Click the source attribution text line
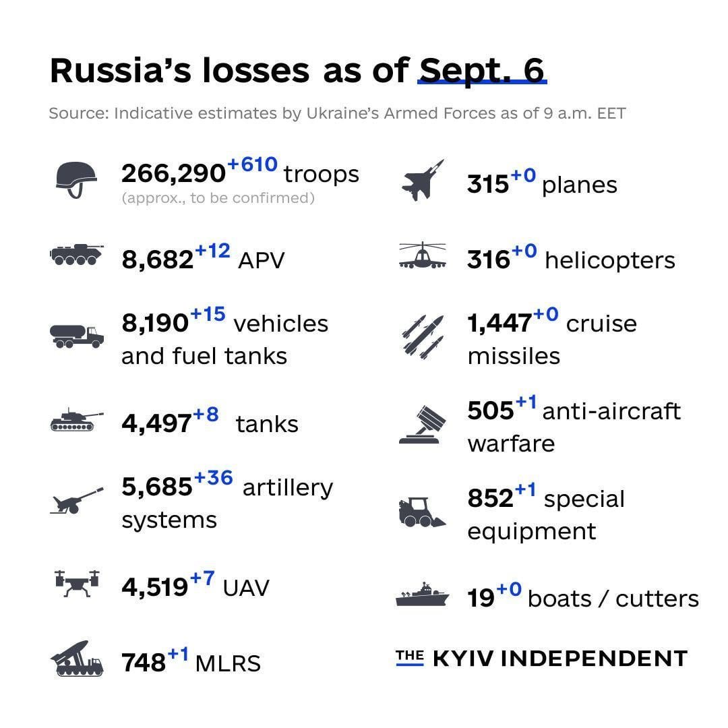This screenshot has height=728, width=728. [338, 113]
